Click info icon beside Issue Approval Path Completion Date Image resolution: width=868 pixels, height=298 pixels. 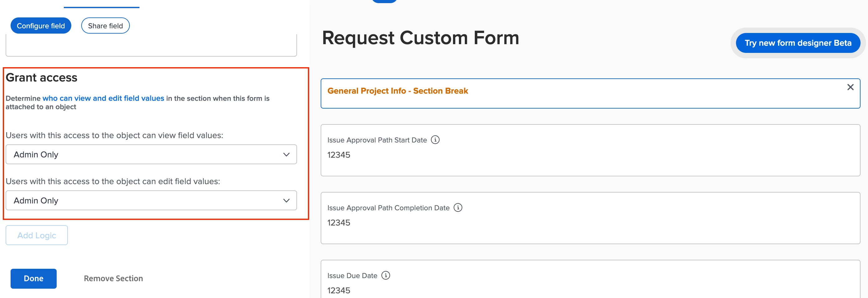[458, 207]
